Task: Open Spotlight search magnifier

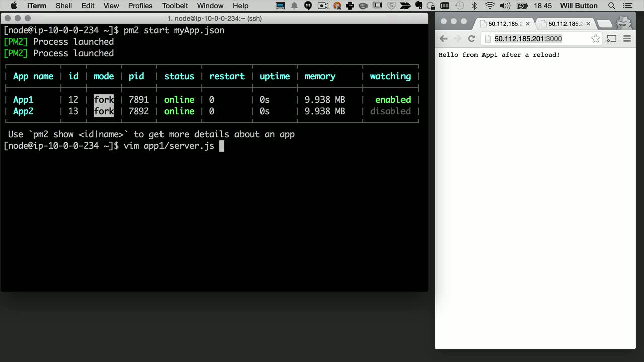Action: point(612,6)
